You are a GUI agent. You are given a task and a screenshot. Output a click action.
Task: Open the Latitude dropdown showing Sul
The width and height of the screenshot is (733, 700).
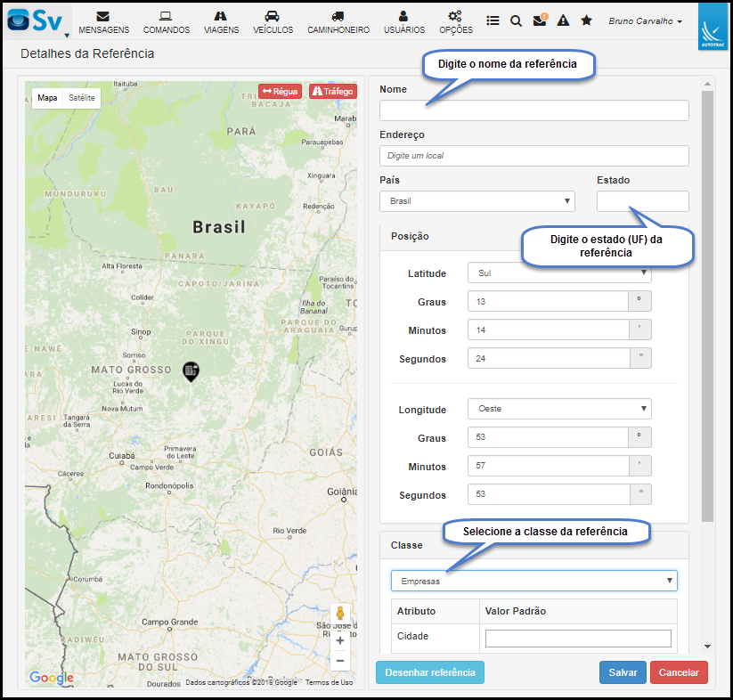pyautogui.click(x=559, y=273)
